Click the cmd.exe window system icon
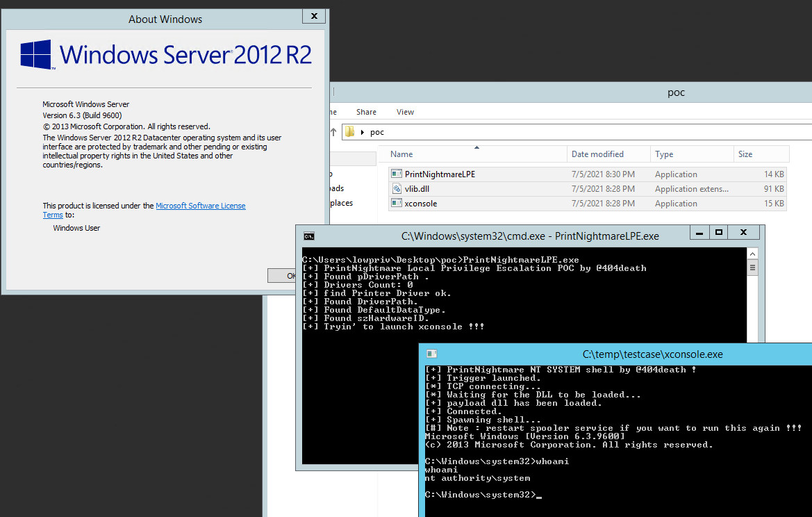 309,236
